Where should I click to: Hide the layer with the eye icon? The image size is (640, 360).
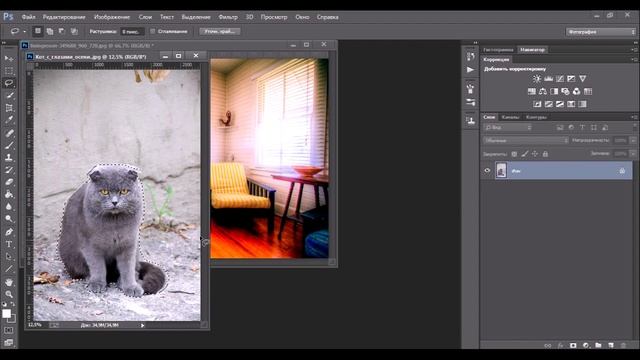tap(487, 171)
